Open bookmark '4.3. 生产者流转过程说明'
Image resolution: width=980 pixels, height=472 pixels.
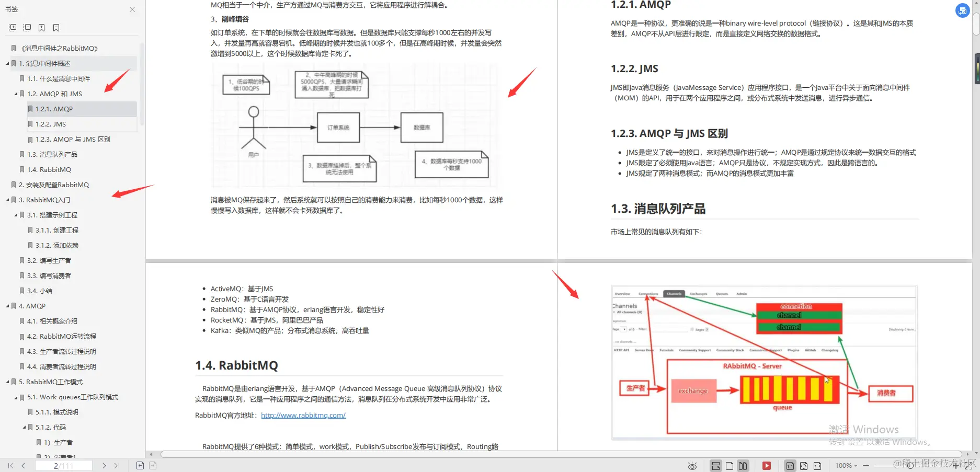pyautogui.click(x=62, y=351)
